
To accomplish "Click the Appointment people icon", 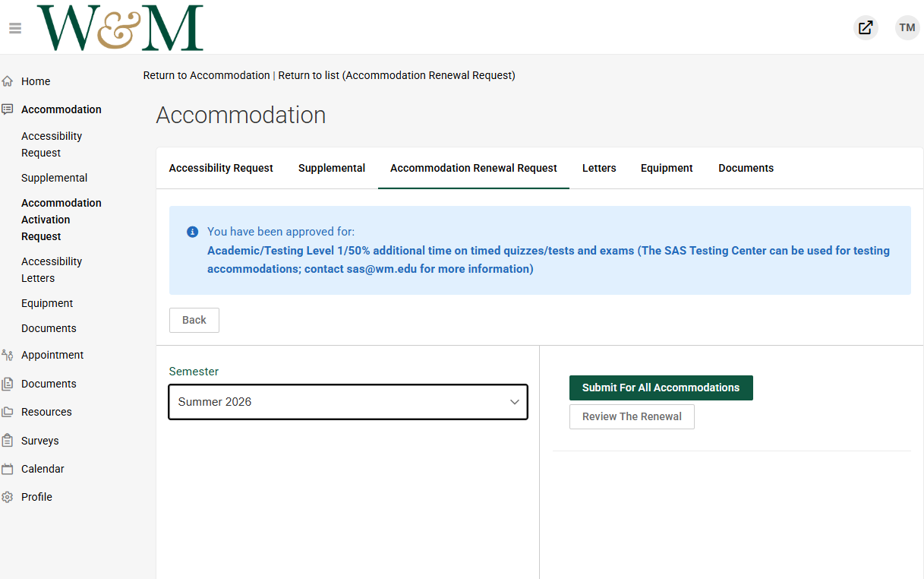I will (8, 355).
